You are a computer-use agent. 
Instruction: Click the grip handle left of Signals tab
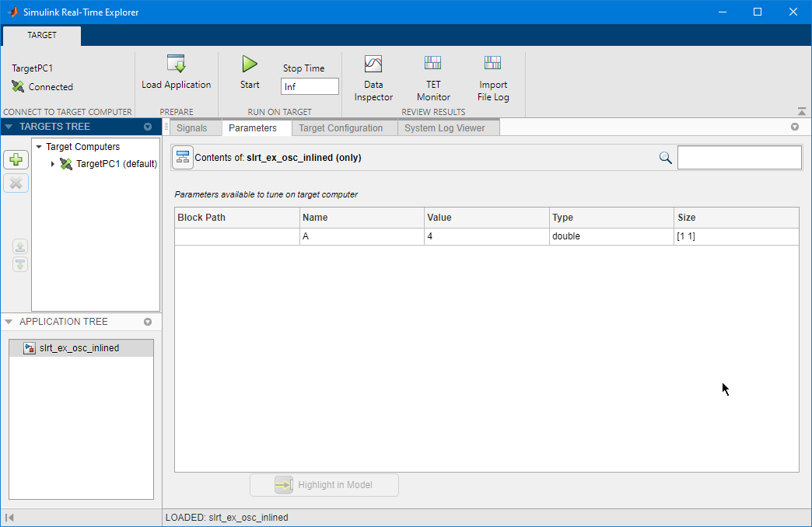click(x=166, y=127)
